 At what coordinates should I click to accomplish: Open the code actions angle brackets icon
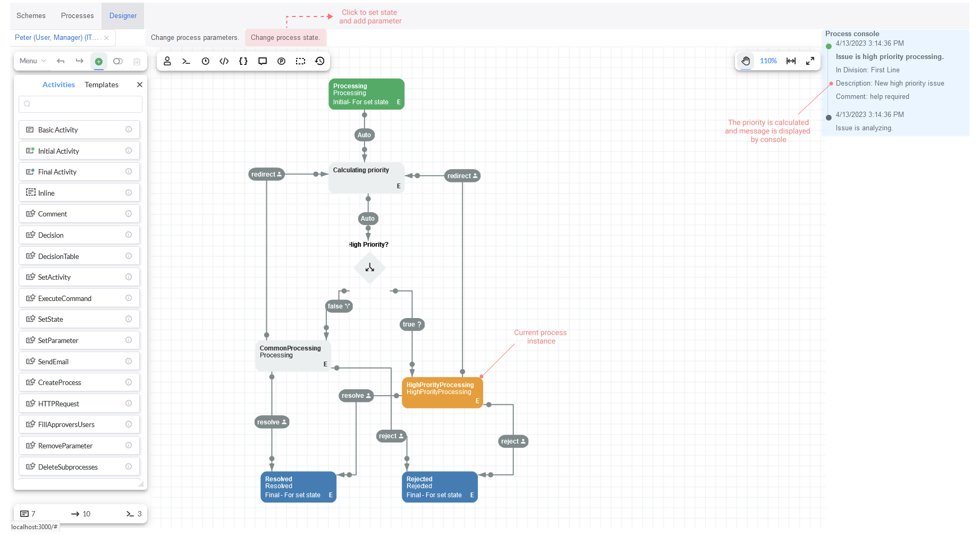pyautogui.click(x=224, y=61)
